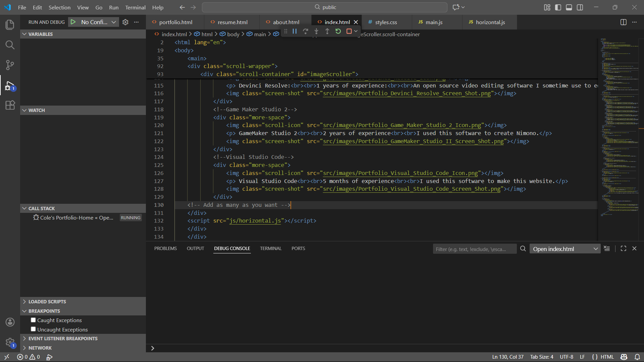Image resolution: width=644 pixels, height=362 pixels.
Task: Enable Caught Exceptions breakpoint
Action: [x=33, y=320]
